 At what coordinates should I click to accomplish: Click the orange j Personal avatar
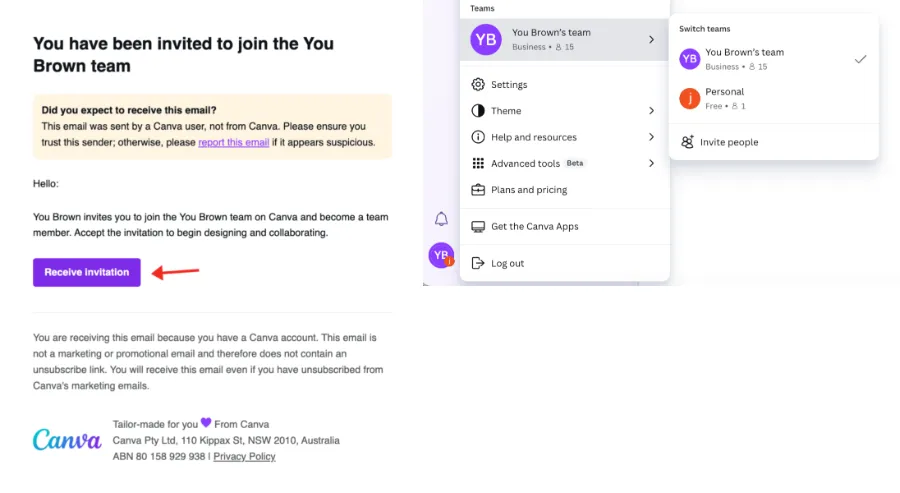689,99
